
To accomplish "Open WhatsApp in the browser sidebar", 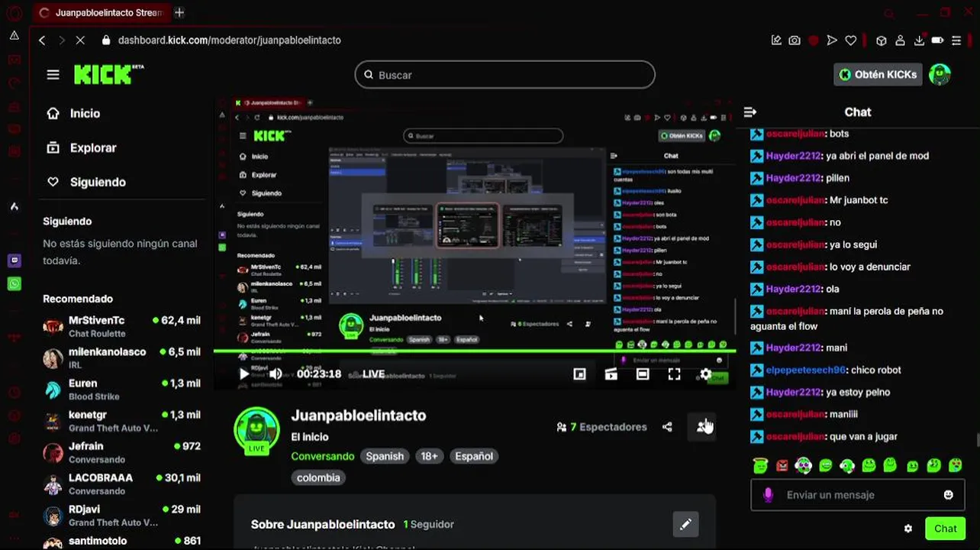I will [x=15, y=283].
